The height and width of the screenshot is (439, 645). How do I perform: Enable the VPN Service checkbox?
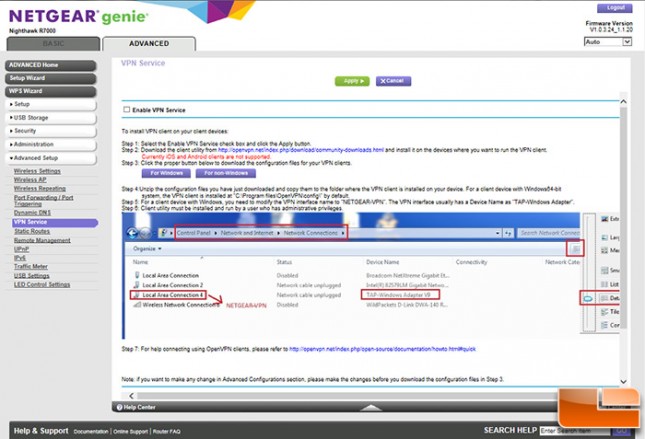pyautogui.click(x=126, y=109)
